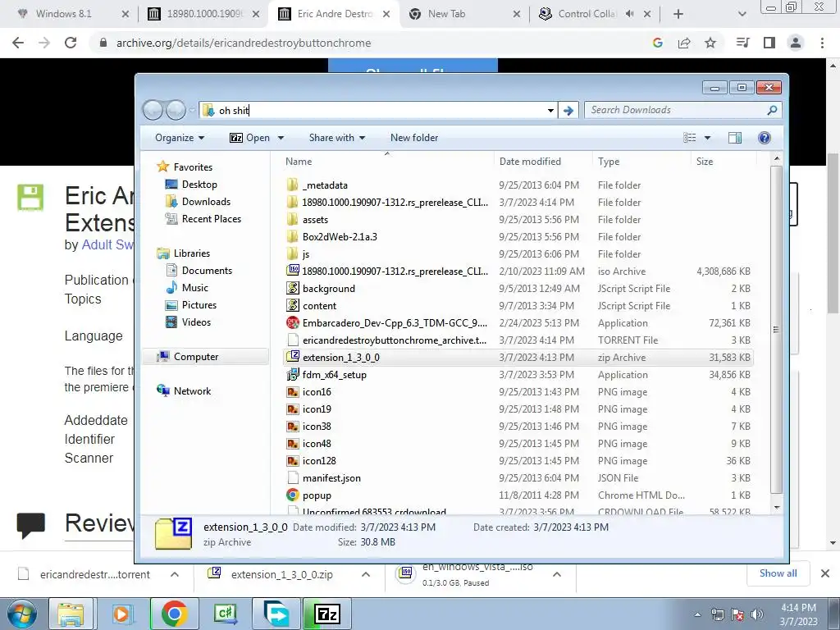Open the Chrome share icon in the address bar

(x=684, y=43)
